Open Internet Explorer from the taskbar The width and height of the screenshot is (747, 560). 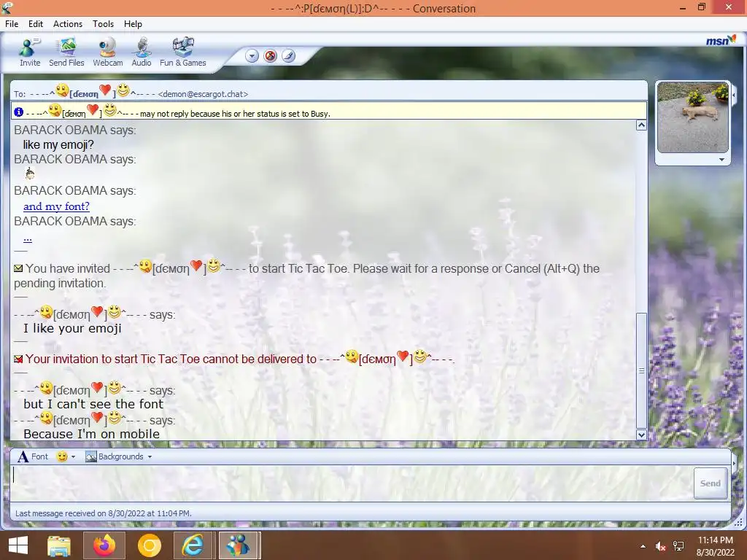coord(193,545)
